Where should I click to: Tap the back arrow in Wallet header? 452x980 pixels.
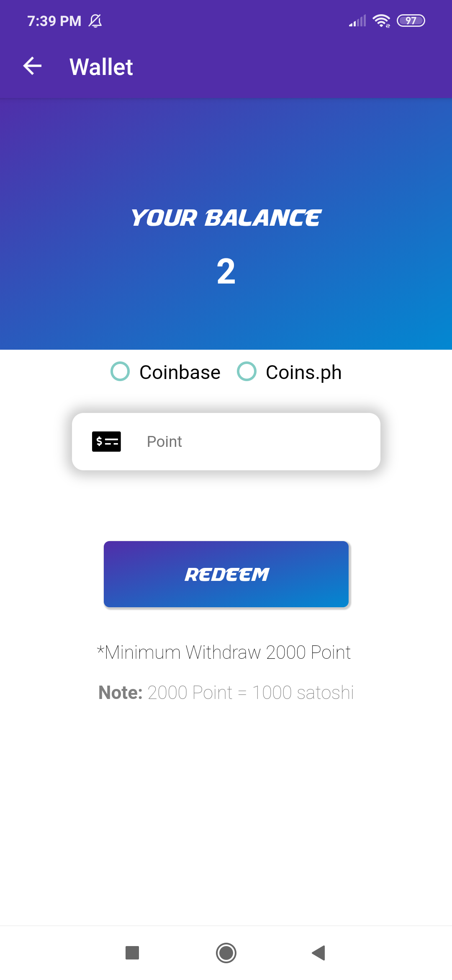pyautogui.click(x=32, y=66)
